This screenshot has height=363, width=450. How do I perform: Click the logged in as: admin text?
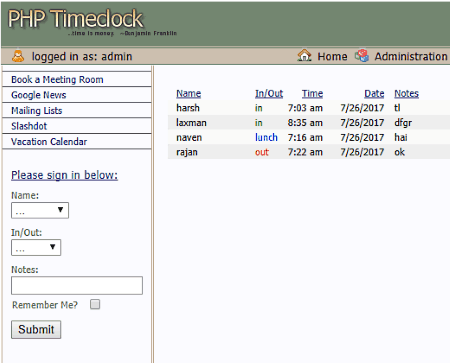[x=82, y=56]
